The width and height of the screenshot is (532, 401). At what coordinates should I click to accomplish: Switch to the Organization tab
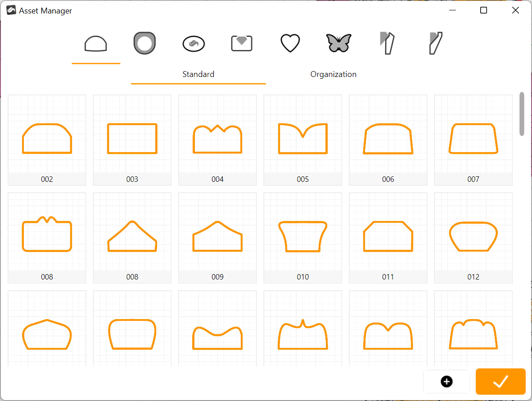[x=333, y=74]
